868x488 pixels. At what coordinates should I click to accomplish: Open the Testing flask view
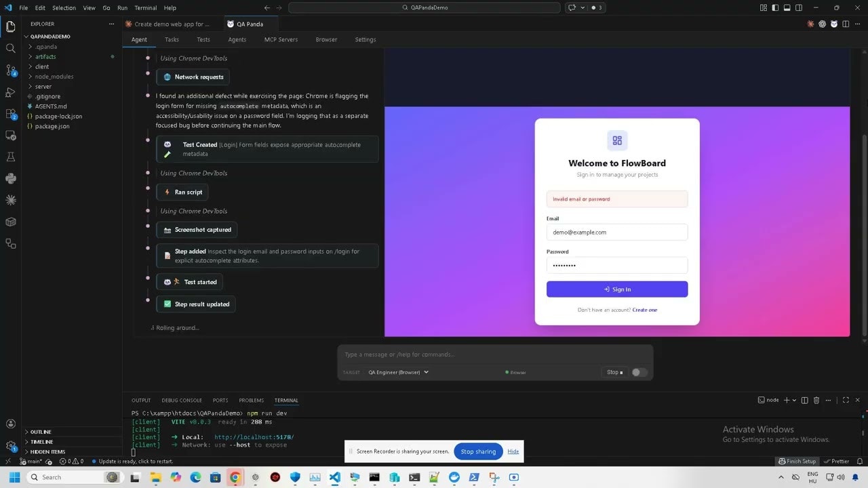[10, 157]
